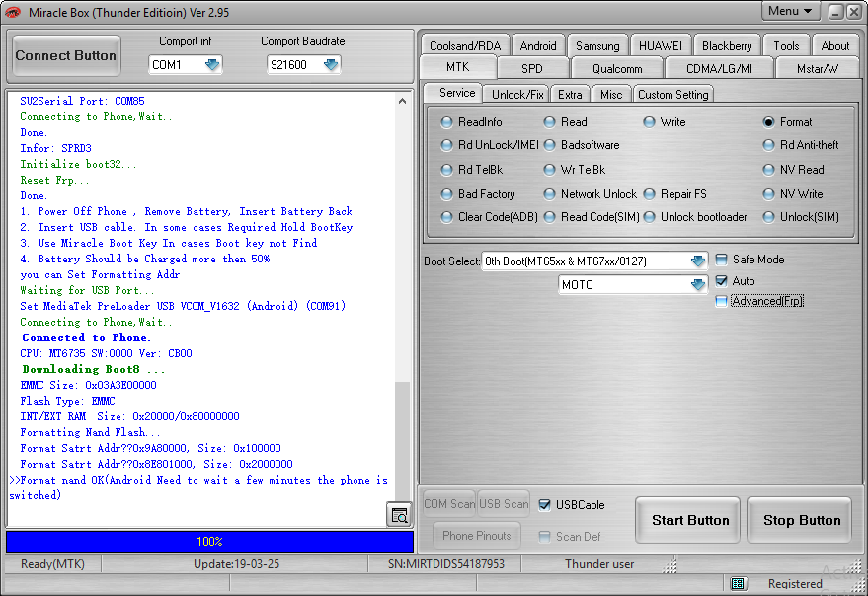
Task: Open the Comport Baudrate 921600 dropdown
Action: (x=331, y=65)
